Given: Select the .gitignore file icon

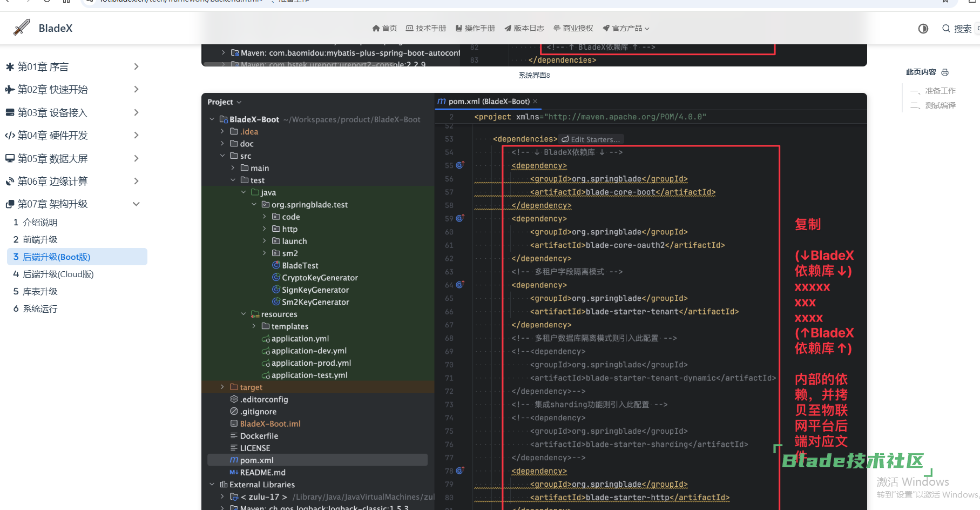Looking at the screenshot, I should click(234, 412).
